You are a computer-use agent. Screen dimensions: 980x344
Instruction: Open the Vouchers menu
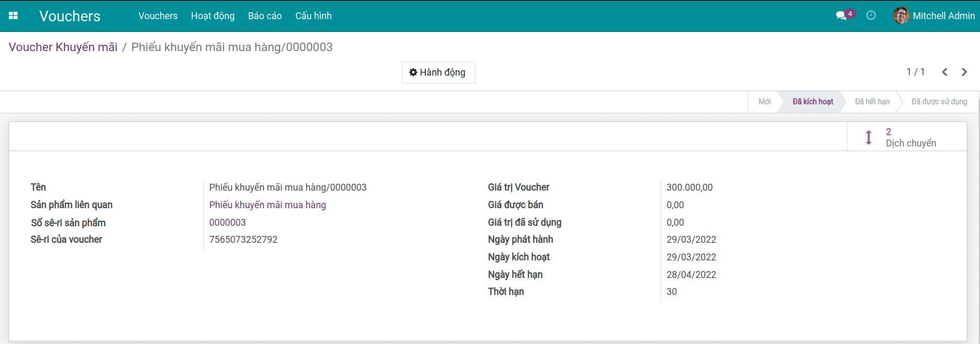(x=158, y=16)
